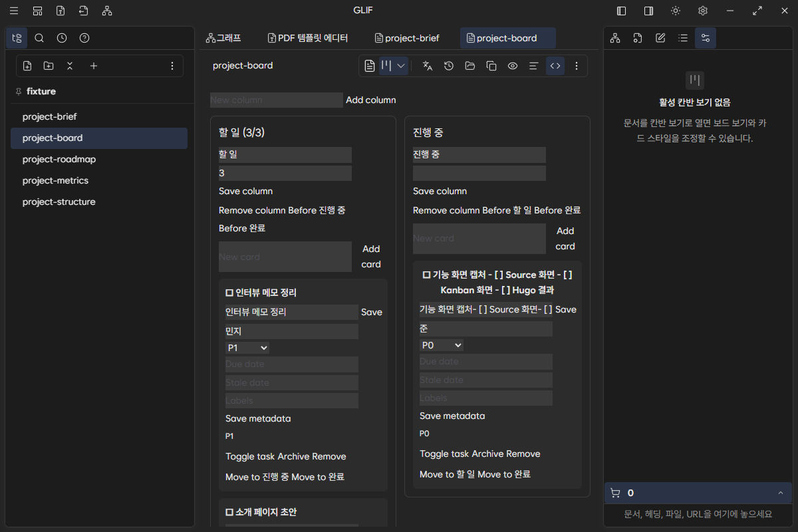This screenshot has width=798, height=532.
Task: Toggle preview eye icon in editor toolbar
Action: coord(513,66)
